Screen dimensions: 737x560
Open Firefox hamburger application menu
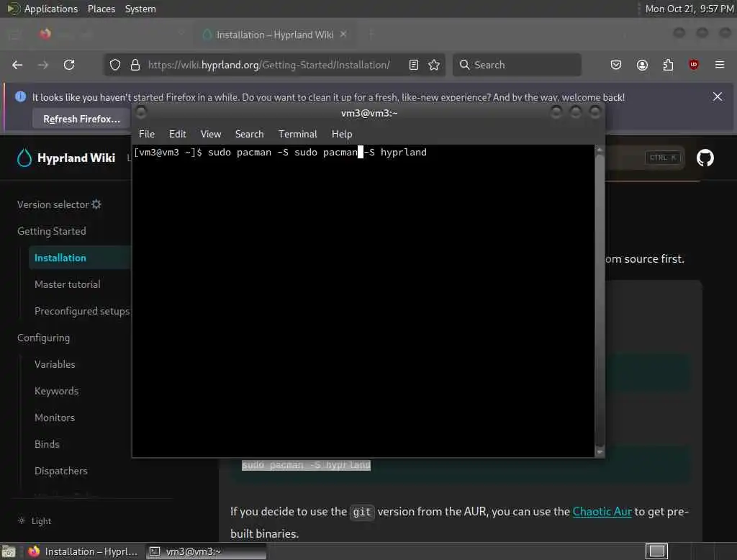719,65
